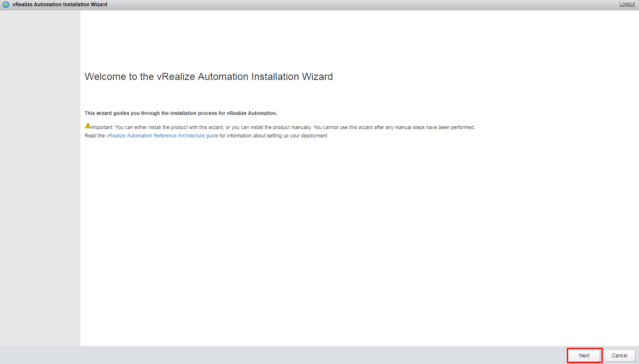Click the yellow warning triangle icon
Viewport: 639px width, 364px height.
point(88,126)
